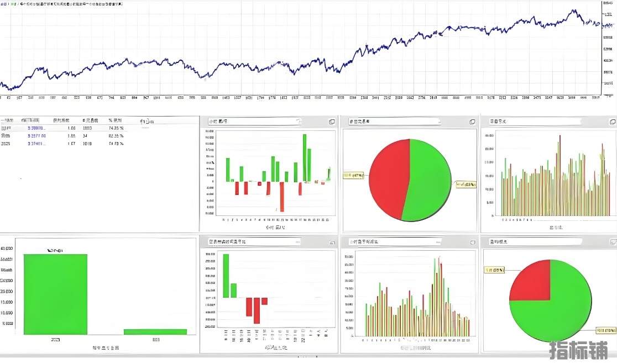Click the percentage column header in the summary table
This screenshot has height=364, width=617.
click(x=115, y=120)
